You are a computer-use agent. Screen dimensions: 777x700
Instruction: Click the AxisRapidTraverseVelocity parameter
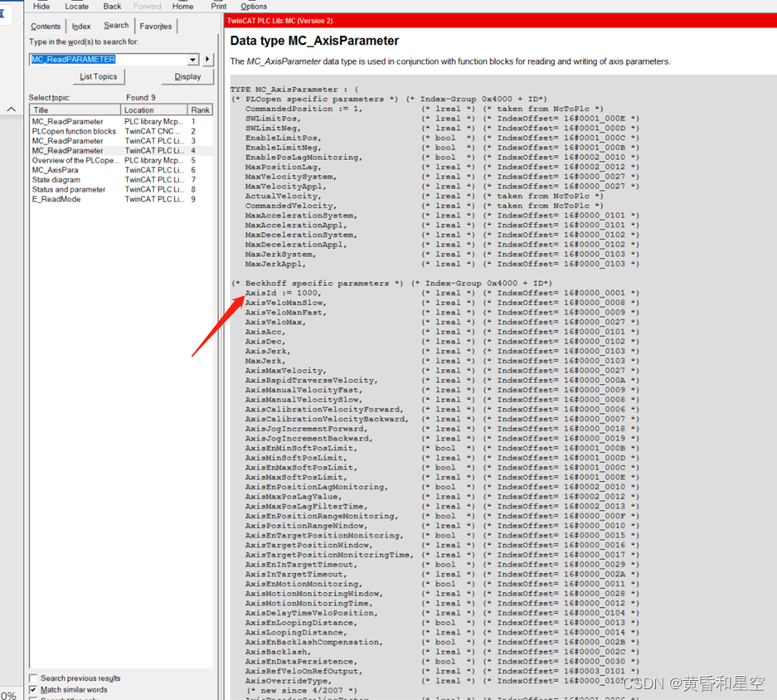pos(311,380)
